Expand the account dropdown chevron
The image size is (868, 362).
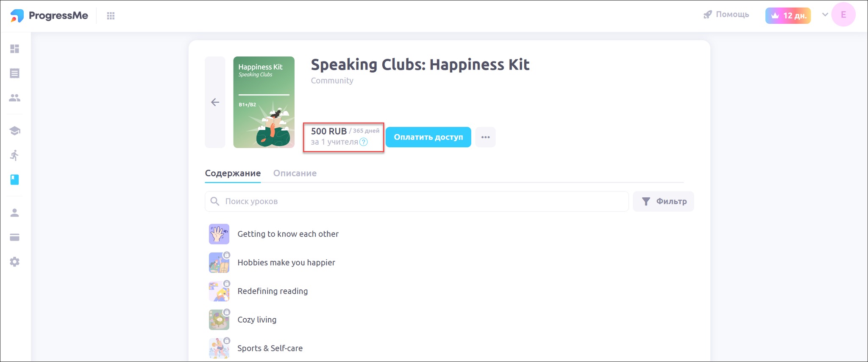(825, 15)
